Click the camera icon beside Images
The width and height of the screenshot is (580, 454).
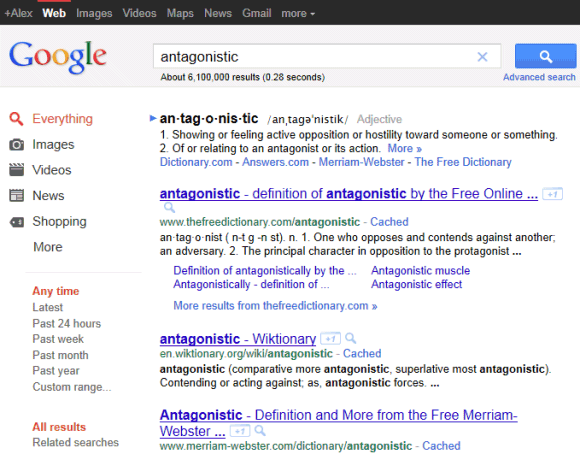[x=16, y=144]
